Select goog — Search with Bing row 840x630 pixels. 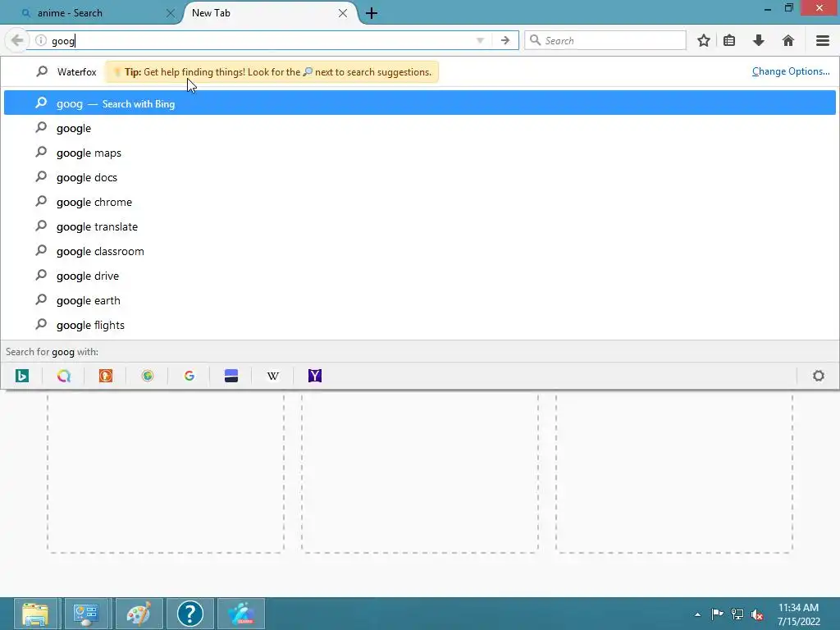[419, 103]
